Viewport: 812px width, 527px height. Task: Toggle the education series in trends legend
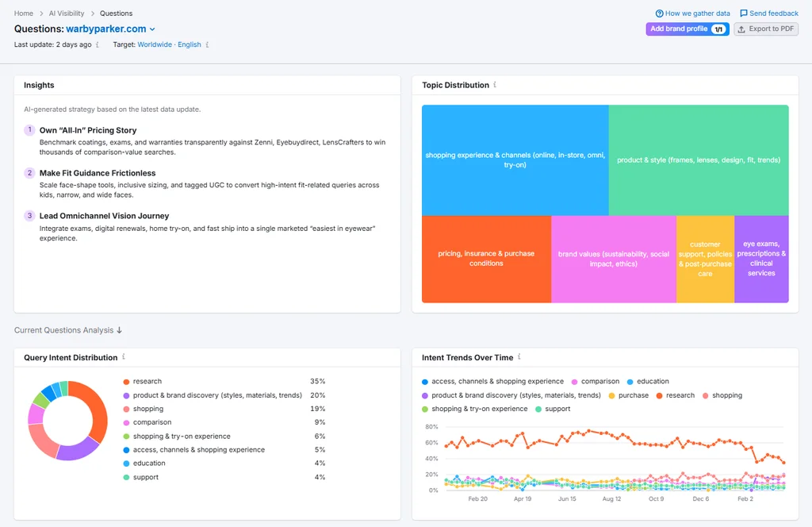tap(648, 382)
